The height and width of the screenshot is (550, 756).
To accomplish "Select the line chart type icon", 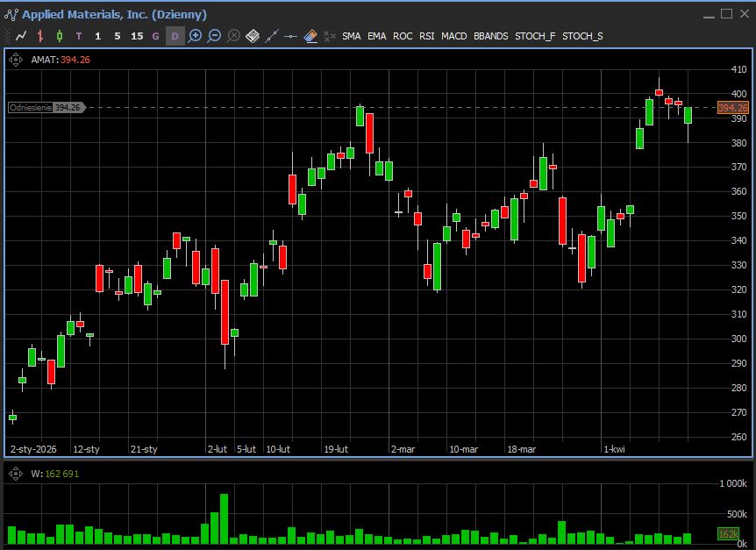I will (x=21, y=36).
